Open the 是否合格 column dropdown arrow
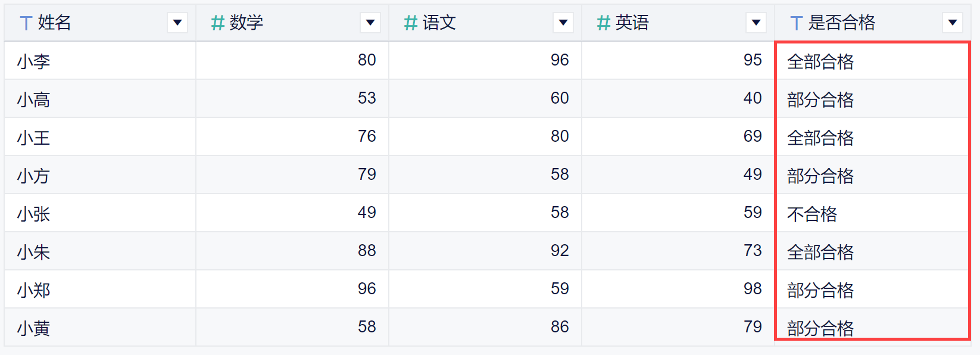Image resolution: width=980 pixels, height=355 pixels. tap(953, 23)
